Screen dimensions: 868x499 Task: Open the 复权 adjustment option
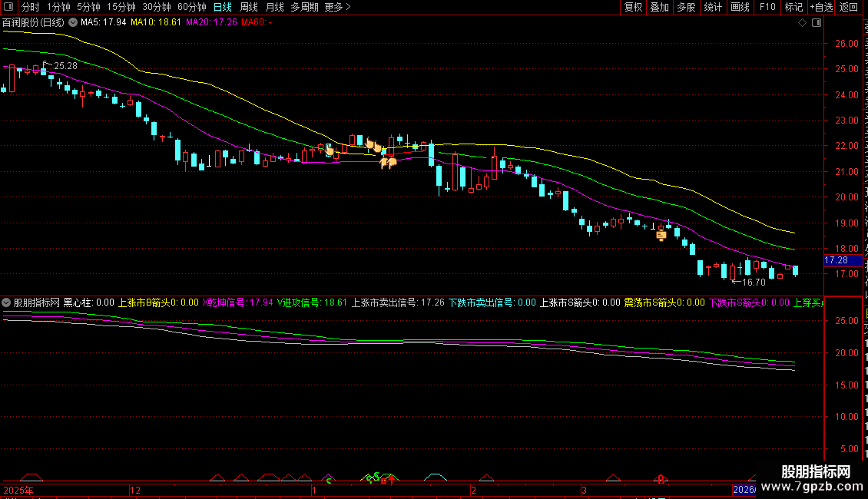pos(633,7)
